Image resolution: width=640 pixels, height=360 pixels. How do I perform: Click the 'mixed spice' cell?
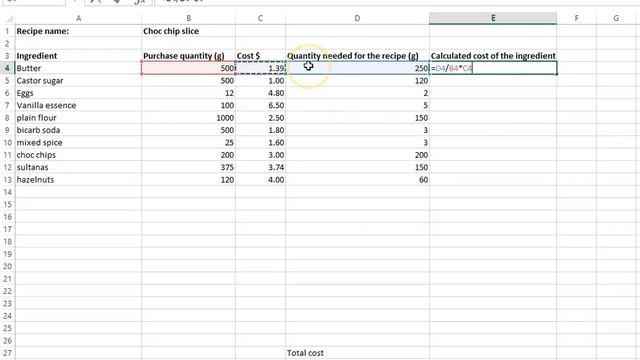(78, 142)
